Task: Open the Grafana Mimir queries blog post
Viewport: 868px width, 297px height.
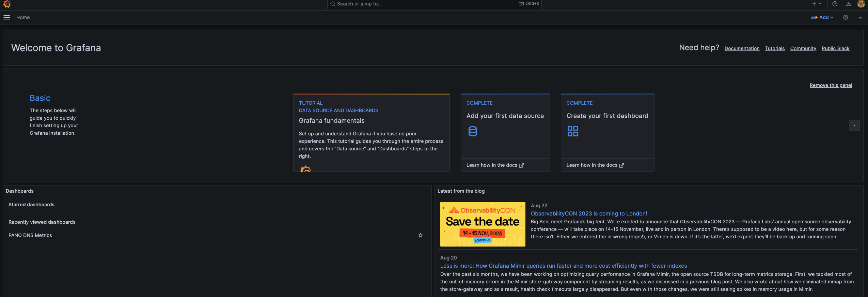Action: [x=563, y=266]
